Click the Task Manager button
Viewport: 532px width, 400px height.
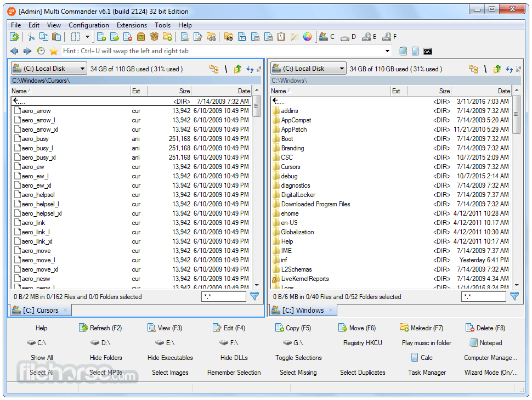click(427, 373)
